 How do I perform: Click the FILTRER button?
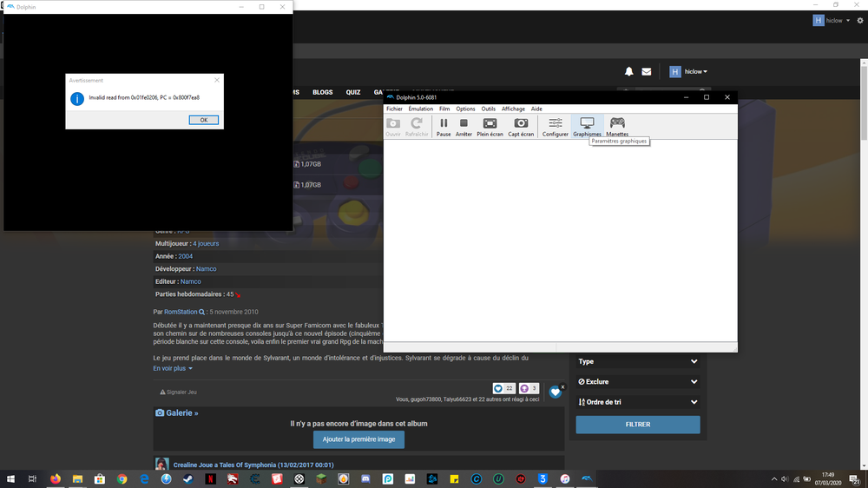[x=637, y=425]
